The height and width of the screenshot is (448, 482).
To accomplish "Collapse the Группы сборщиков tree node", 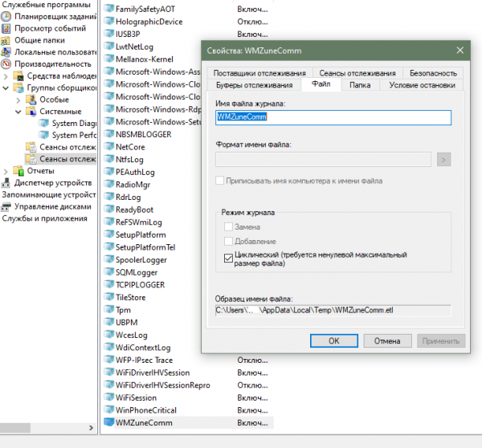I will (x=7, y=88).
